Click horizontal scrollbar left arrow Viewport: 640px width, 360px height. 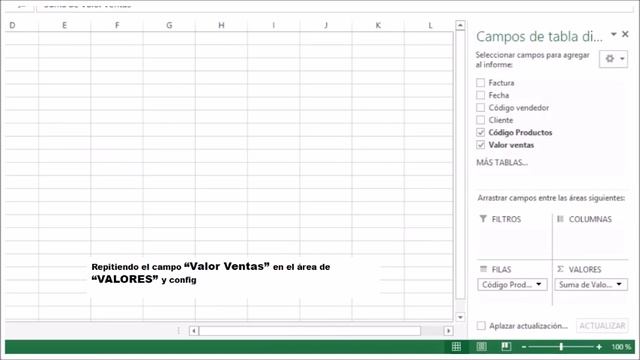(x=194, y=331)
